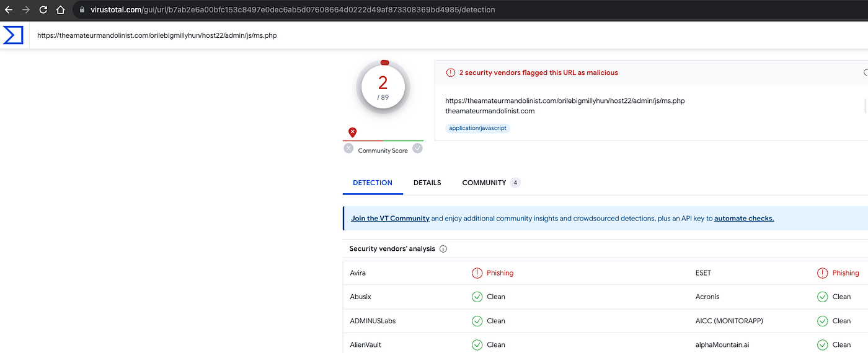Click the alphaMountain.ai vendor name
Image resolution: width=868 pixels, height=353 pixels.
[x=722, y=345]
